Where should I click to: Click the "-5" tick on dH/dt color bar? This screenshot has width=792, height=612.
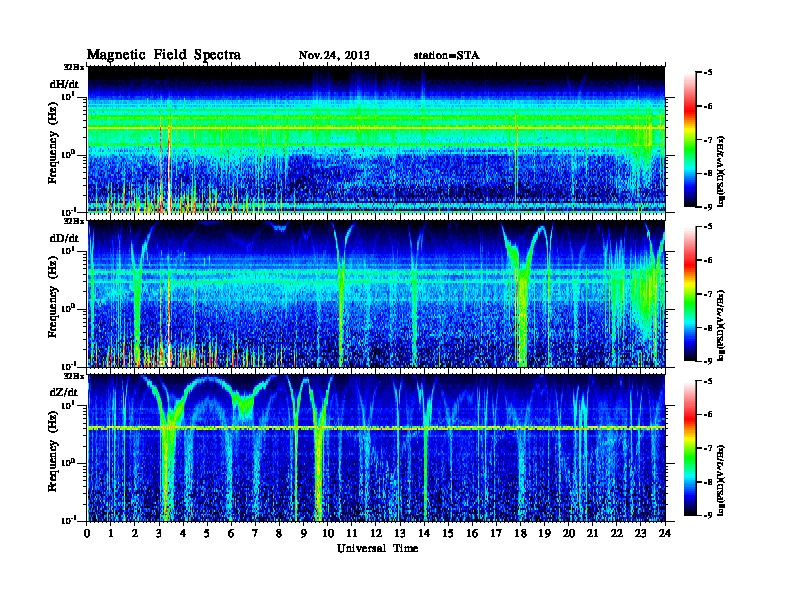tap(708, 73)
